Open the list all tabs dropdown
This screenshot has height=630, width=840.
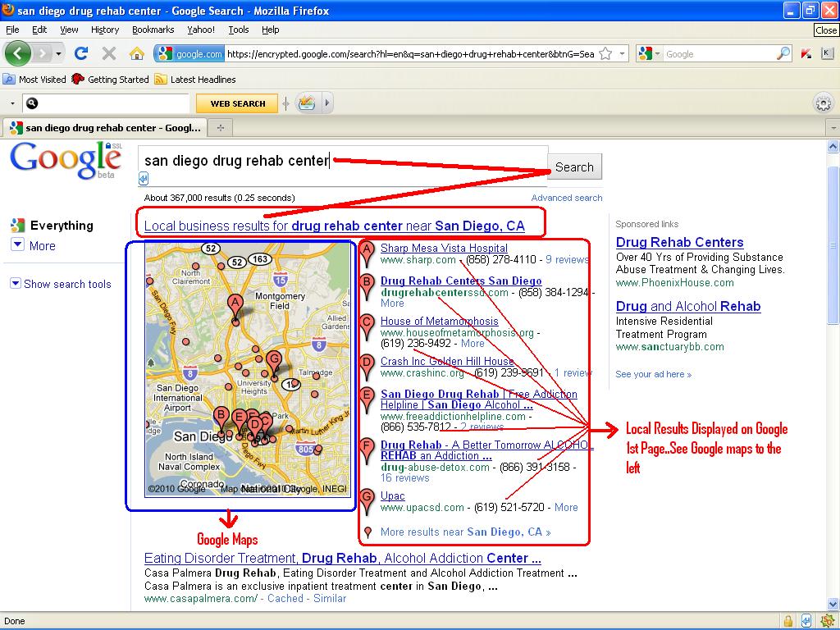[833, 128]
